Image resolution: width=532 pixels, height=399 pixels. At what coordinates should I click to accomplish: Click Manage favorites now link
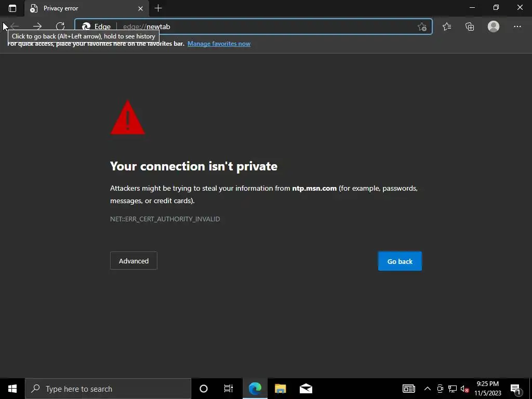[x=219, y=44]
